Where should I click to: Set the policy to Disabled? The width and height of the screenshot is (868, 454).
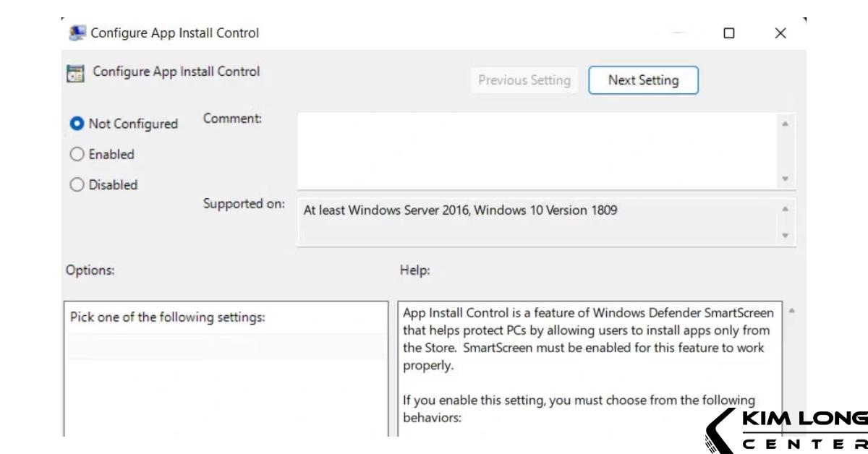77,184
